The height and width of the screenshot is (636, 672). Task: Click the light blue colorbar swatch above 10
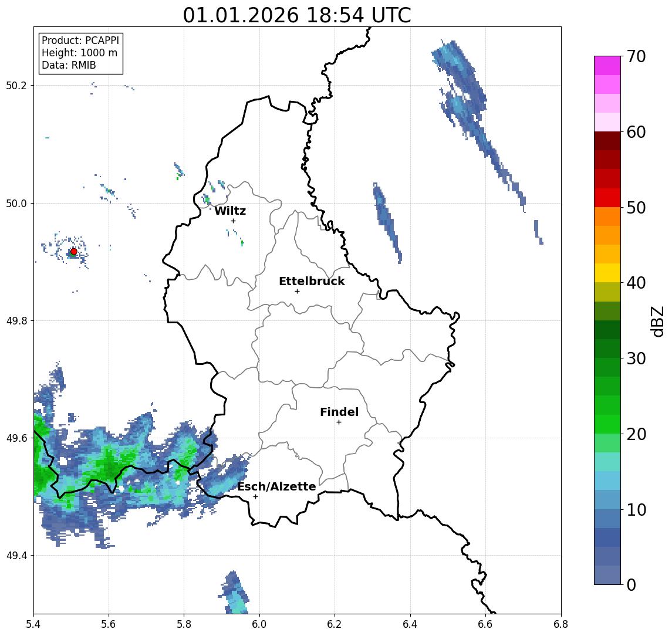pos(607,499)
